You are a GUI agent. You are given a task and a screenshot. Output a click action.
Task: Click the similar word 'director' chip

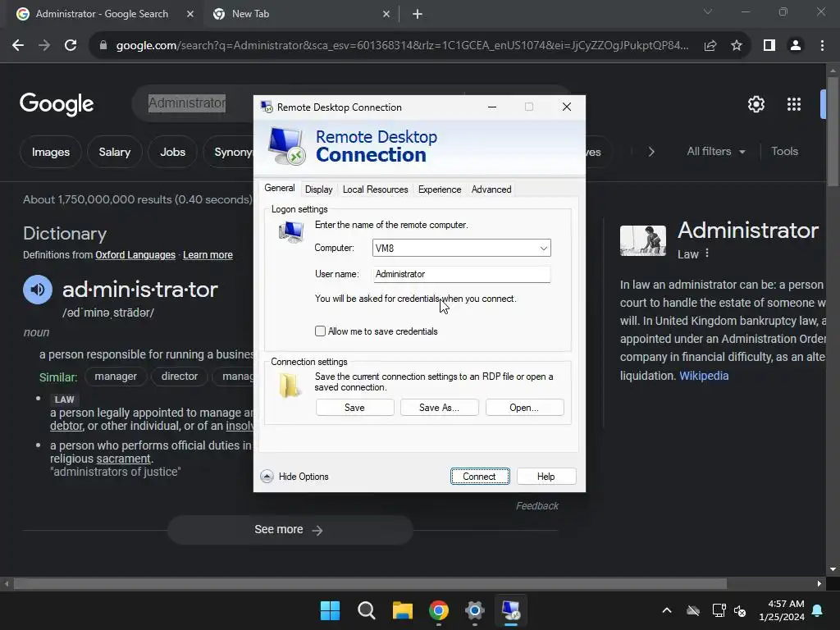coord(180,377)
